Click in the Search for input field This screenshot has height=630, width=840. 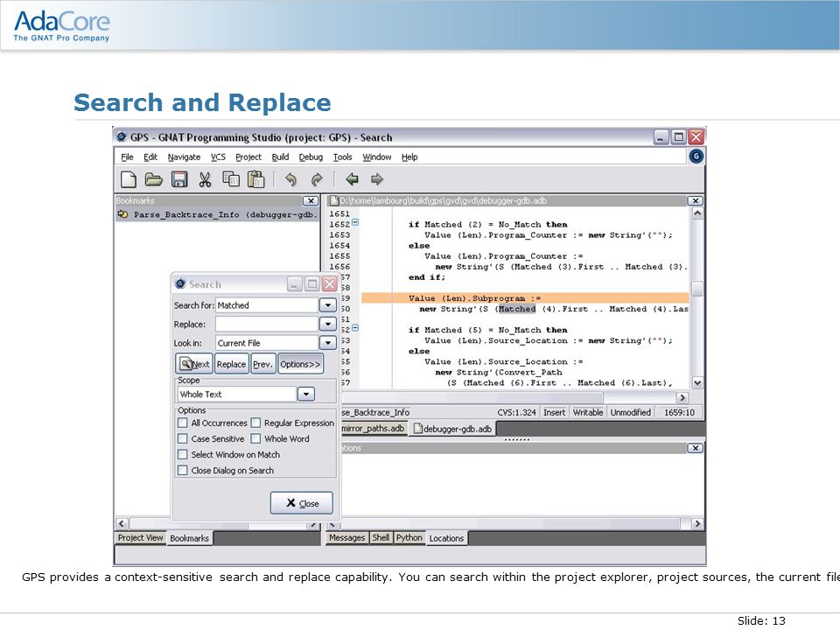[x=267, y=305]
